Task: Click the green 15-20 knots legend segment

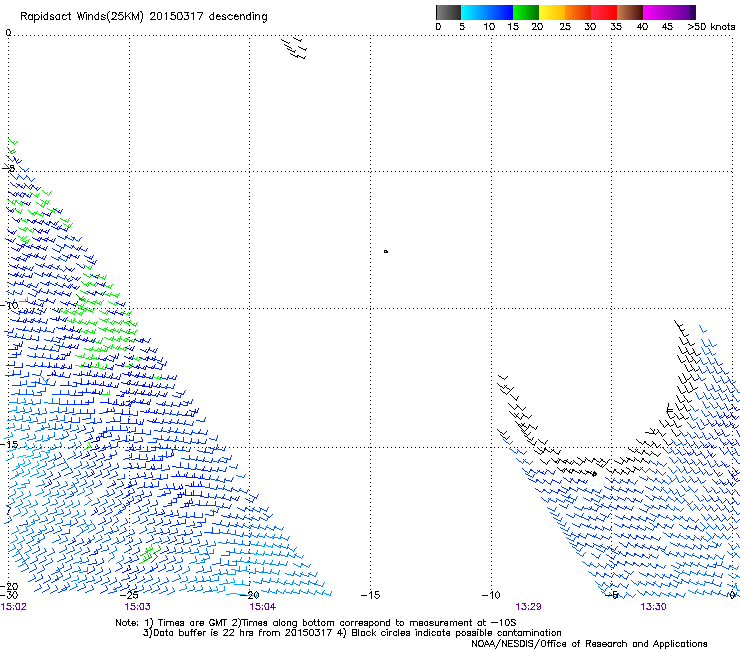Action: 526,12
